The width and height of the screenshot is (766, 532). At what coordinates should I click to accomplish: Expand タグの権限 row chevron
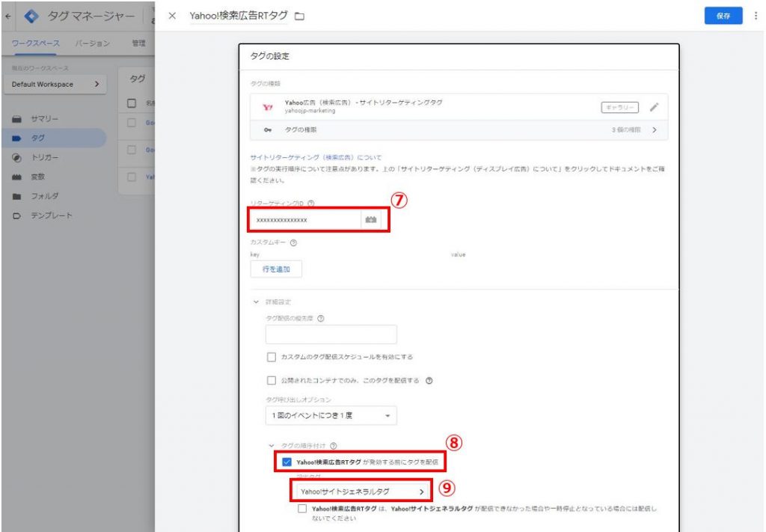(654, 130)
